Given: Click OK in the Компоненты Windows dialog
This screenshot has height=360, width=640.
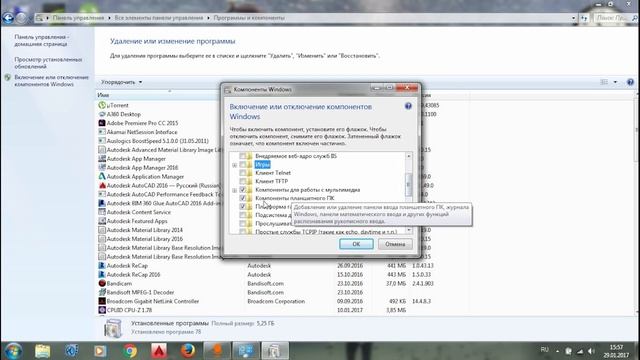Looking at the screenshot, I should coord(356,244).
